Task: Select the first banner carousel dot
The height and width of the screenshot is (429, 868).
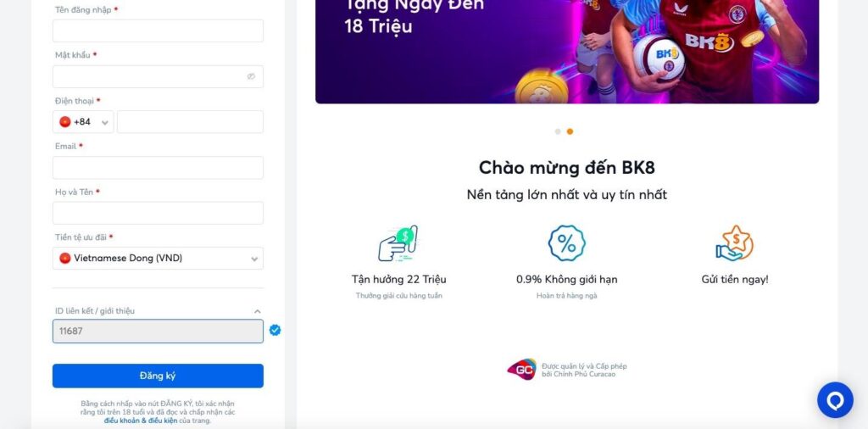Action: point(558,131)
